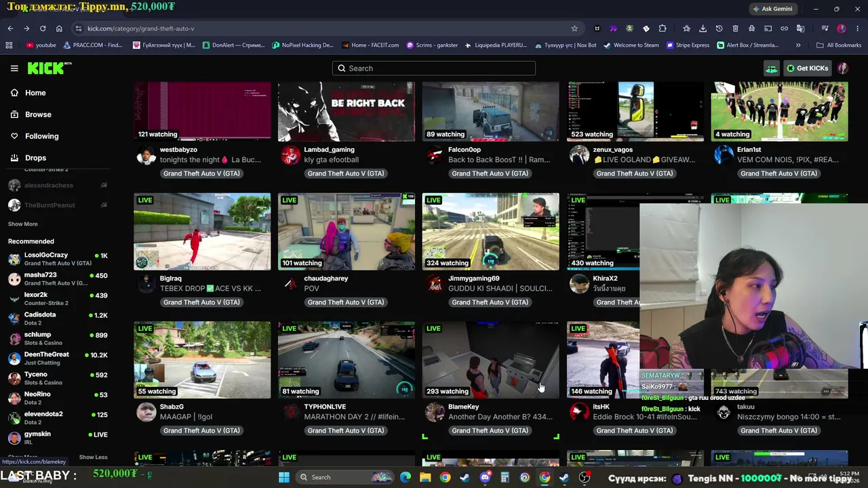868x488 pixels.
Task: Open the browser extensions puzzle icon
Action: 663,28
